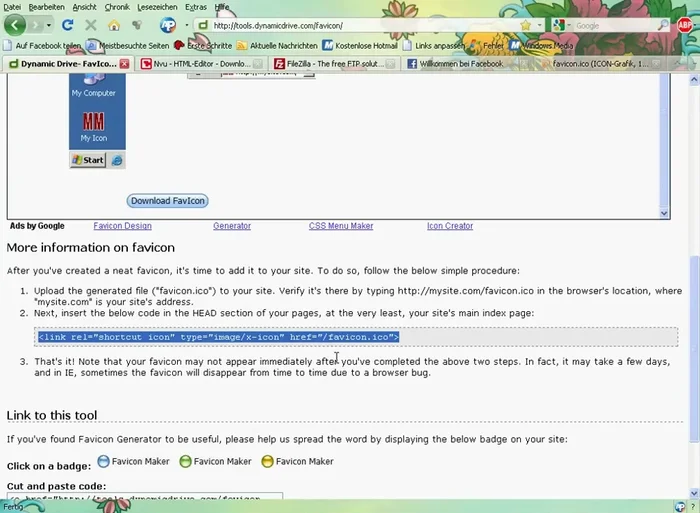This screenshot has width=700, height=513.
Task: Click main page scrollbar up arrow
Action: (x=694, y=80)
